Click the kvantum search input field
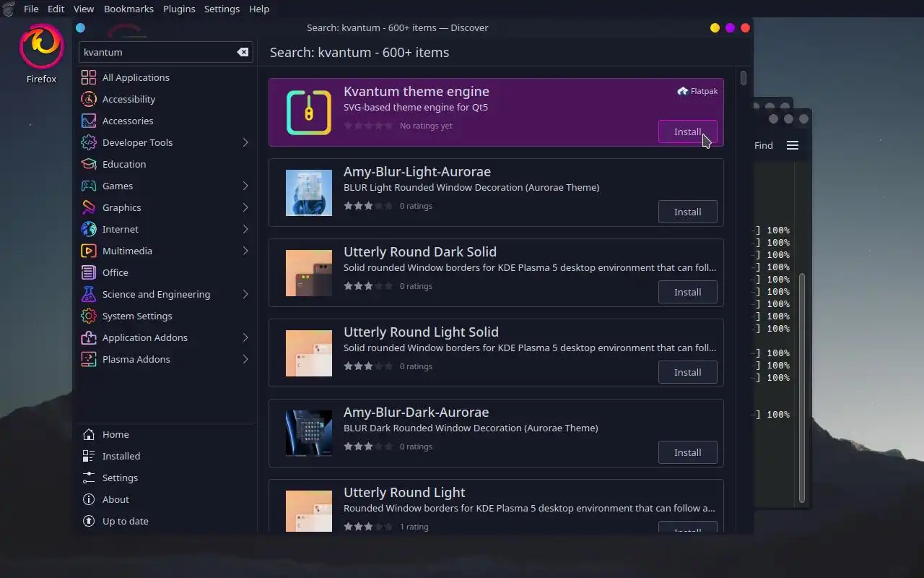This screenshot has height=578, width=924. 165,52
